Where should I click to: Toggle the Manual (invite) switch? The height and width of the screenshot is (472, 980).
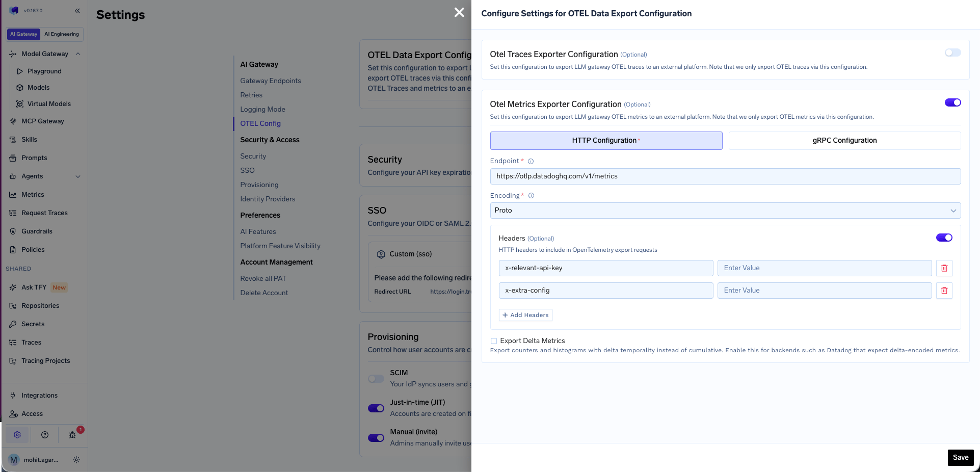click(x=376, y=438)
